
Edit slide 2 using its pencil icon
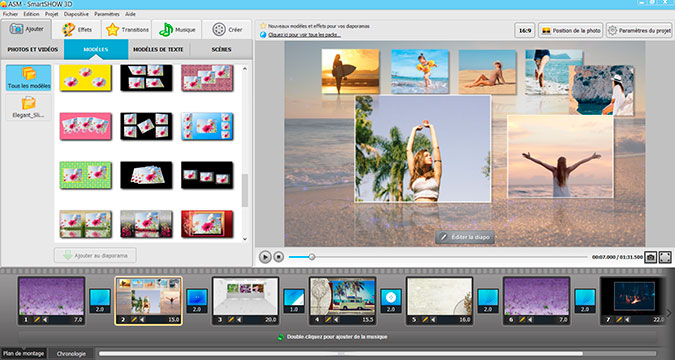click(x=134, y=320)
